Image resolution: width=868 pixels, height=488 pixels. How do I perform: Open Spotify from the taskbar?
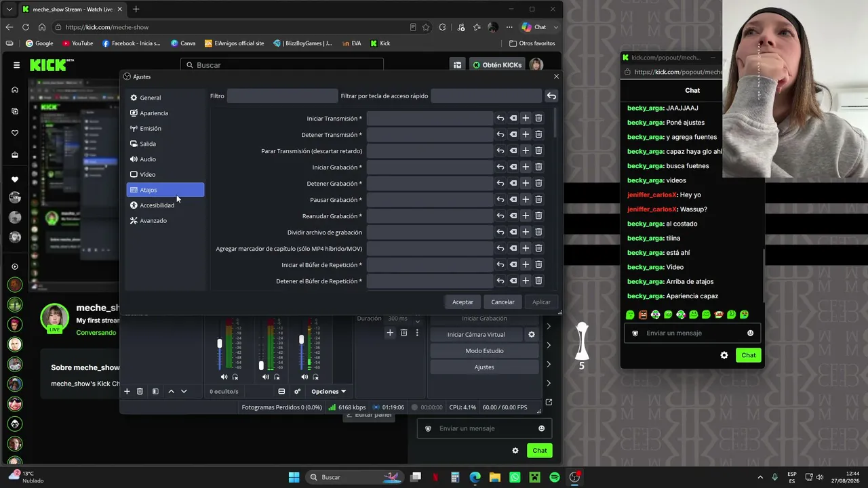(555, 477)
